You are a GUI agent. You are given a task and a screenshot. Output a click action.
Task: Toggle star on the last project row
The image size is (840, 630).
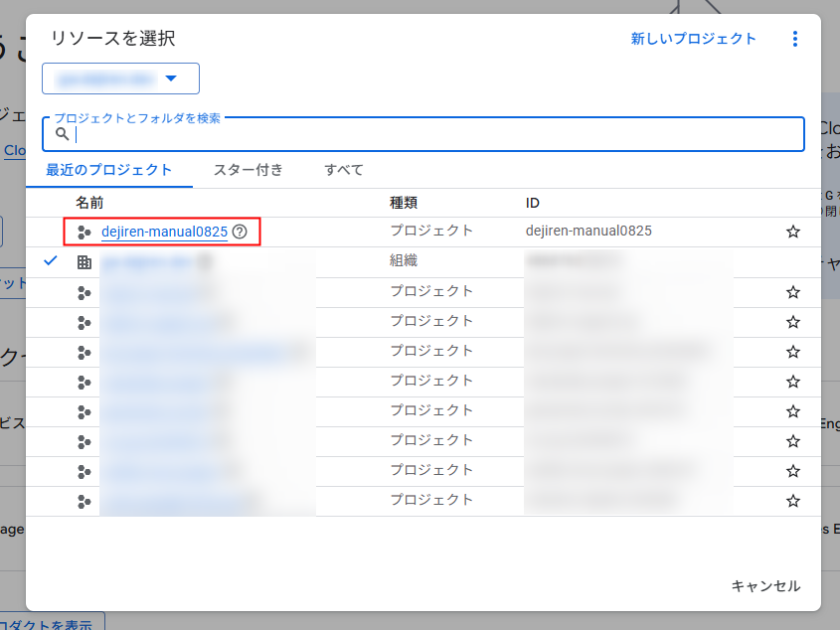pos(792,500)
